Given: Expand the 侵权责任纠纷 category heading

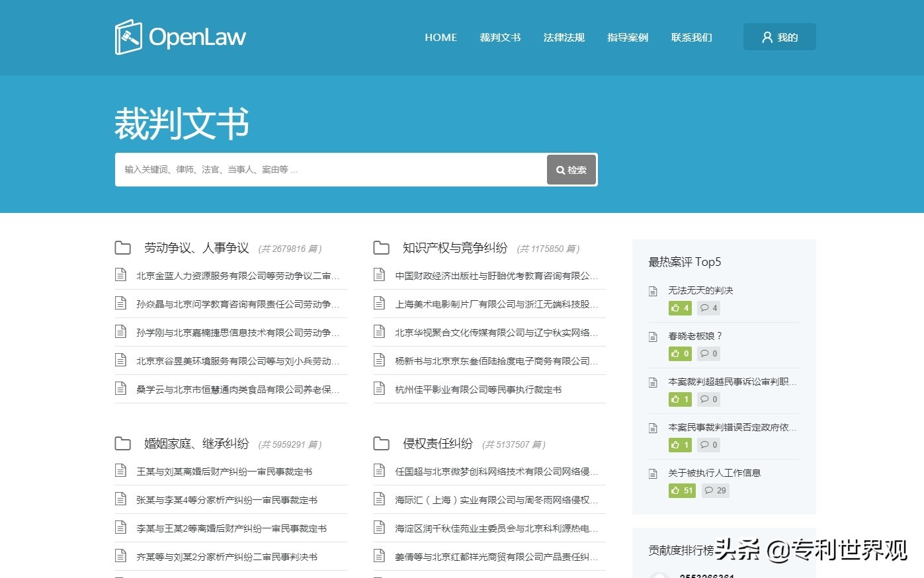Looking at the screenshot, I should (437, 444).
